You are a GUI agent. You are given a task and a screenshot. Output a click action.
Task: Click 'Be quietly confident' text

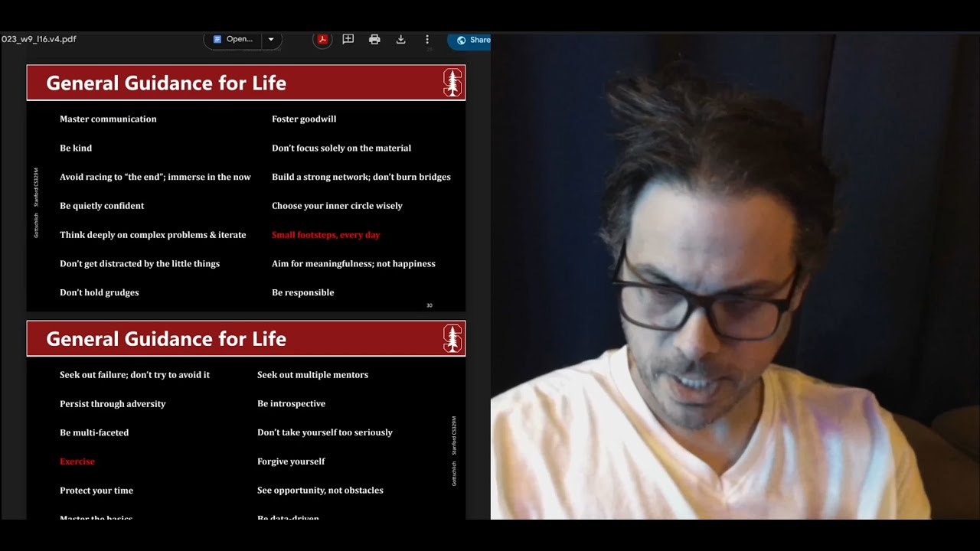point(102,206)
